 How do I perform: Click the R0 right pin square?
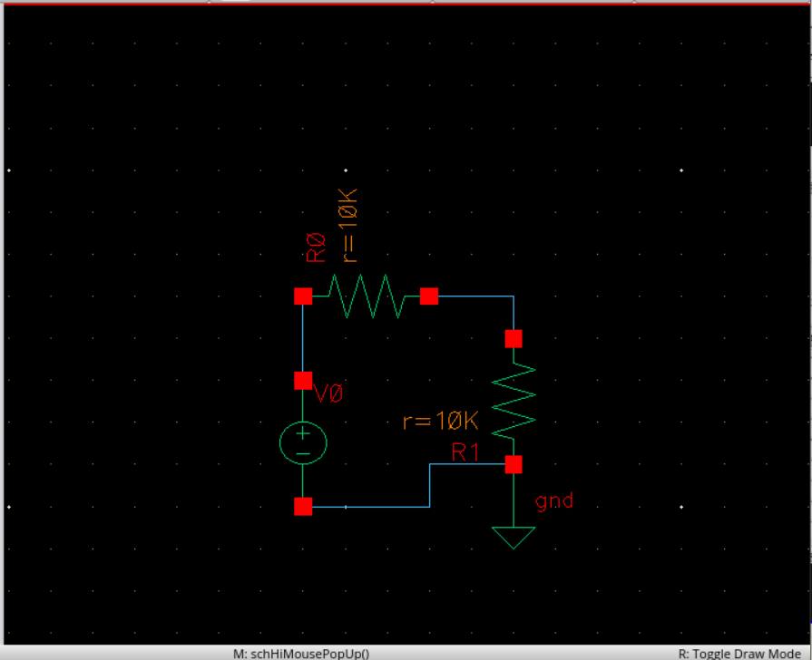429,296
